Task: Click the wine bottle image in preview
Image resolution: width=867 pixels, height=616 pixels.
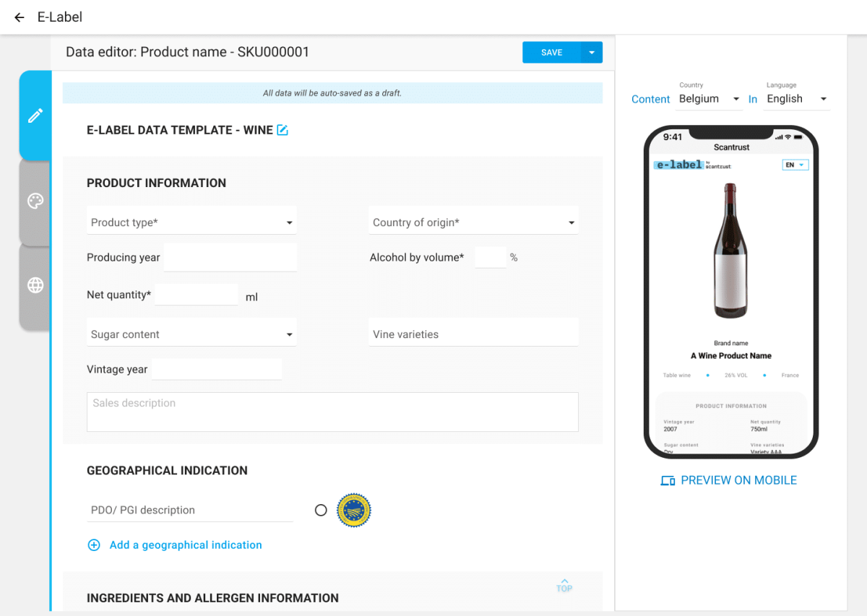Action: click(730, 251)
